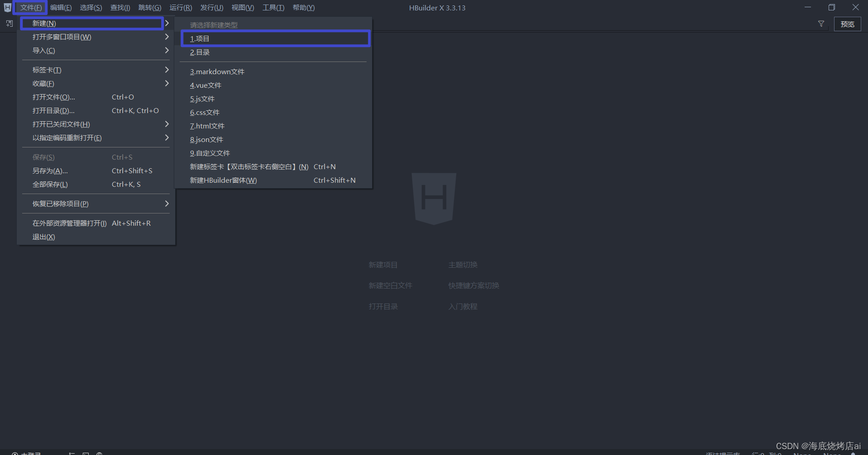This screenshot has height=455, width=868.
Task: Close the 文件(F) menu in the menu bar
Action: (31, 8)
